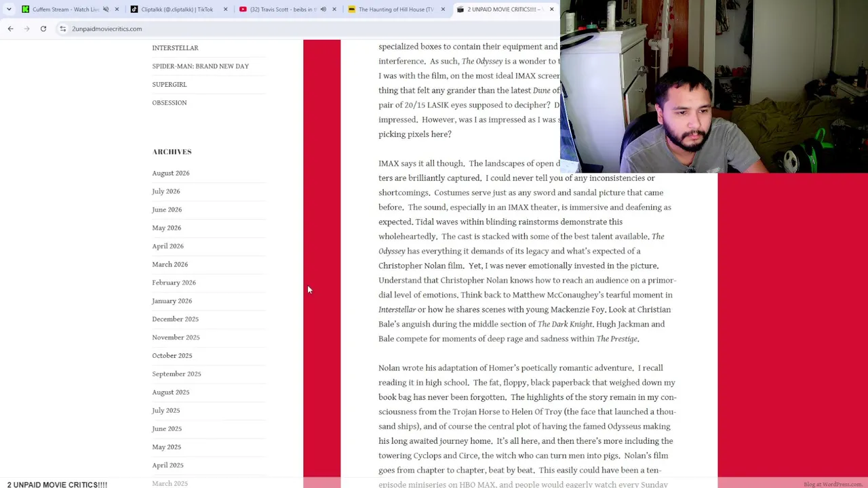This screenshot has width=868, height=488.
Task: Open the February 2026 archive
Action: point(174,283)
